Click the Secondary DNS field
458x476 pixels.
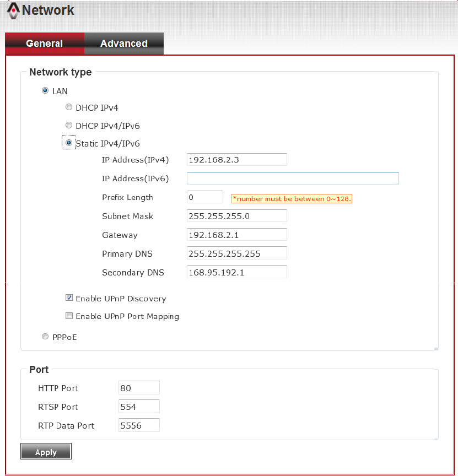tap(237, 272)
